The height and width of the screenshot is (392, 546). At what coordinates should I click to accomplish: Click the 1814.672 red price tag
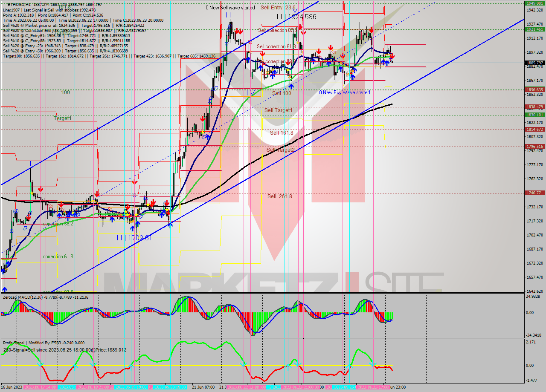534,129
